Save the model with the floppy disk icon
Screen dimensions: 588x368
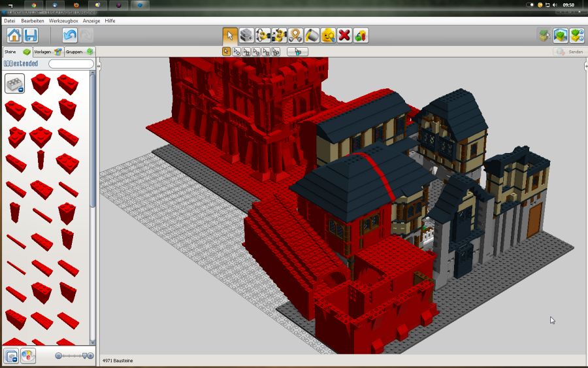[x=31, y=35]
